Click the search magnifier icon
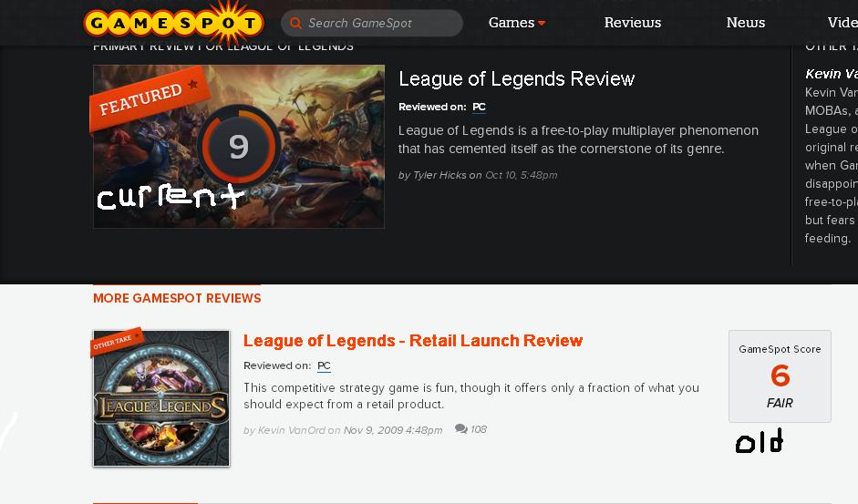 point(295,23)
